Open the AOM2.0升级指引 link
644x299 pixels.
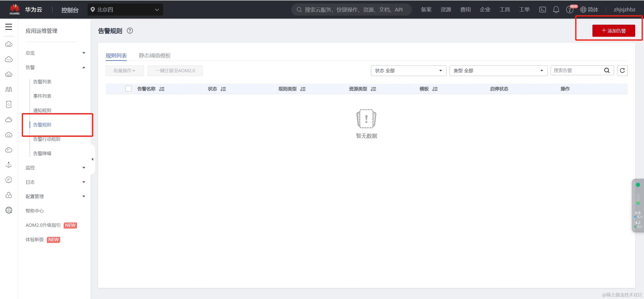(43, 225)
